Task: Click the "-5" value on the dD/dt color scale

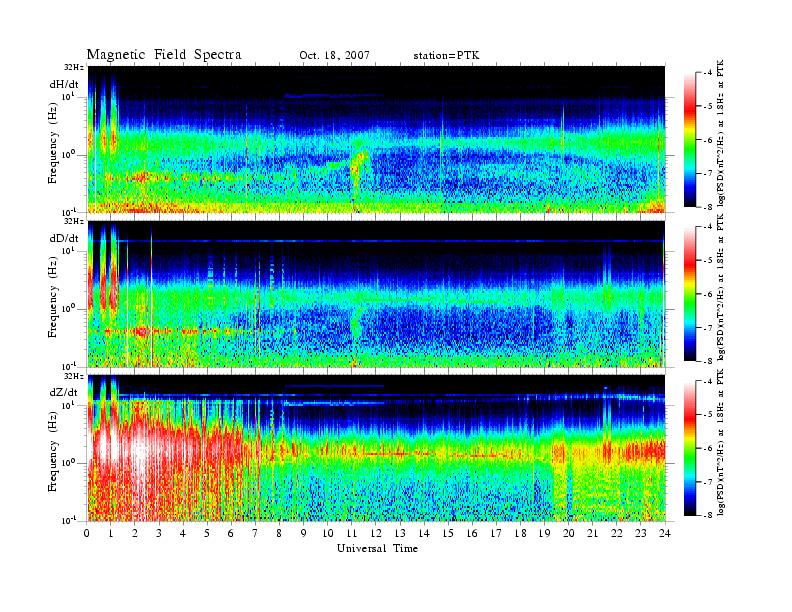Action: pyautogui.click(x=708, y=260)
